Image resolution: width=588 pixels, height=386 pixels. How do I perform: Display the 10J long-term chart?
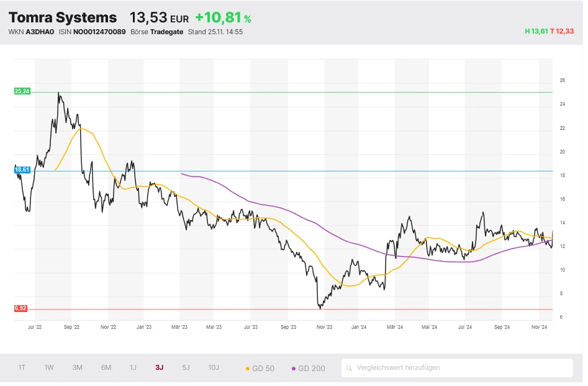214,367
